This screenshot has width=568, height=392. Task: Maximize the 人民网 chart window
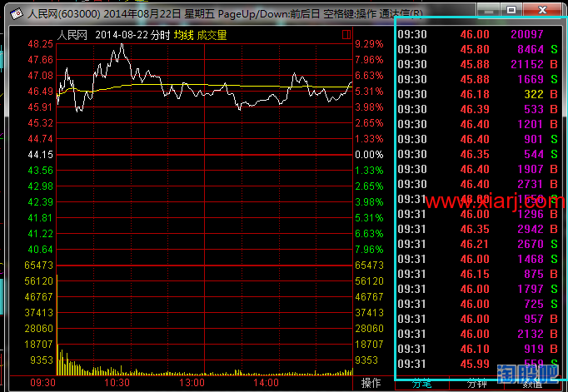(511, 10)
